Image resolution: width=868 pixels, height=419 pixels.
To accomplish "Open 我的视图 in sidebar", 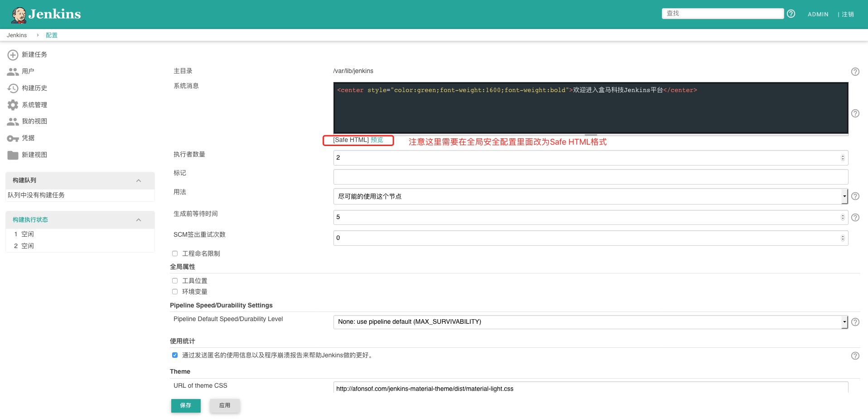I will coord(34,121).
